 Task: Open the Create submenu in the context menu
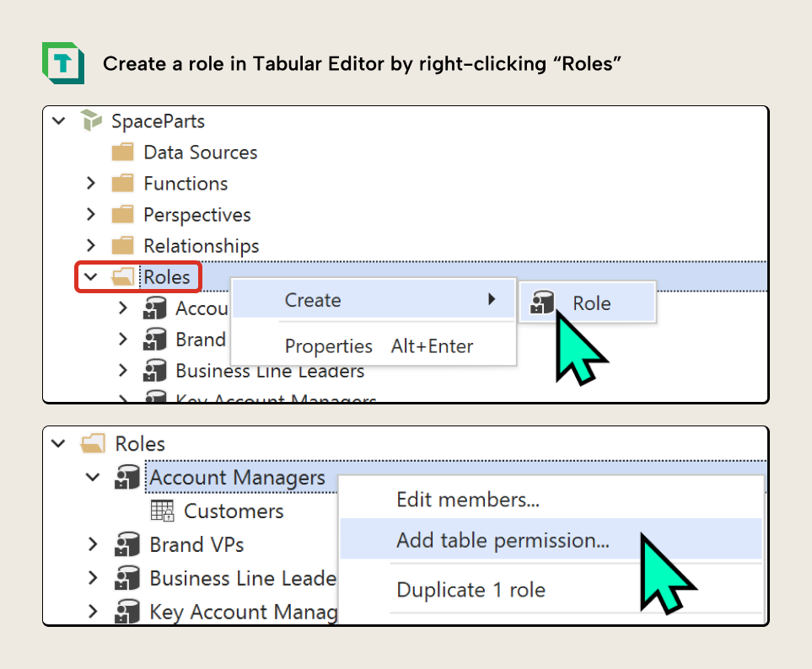pos(313,300)
